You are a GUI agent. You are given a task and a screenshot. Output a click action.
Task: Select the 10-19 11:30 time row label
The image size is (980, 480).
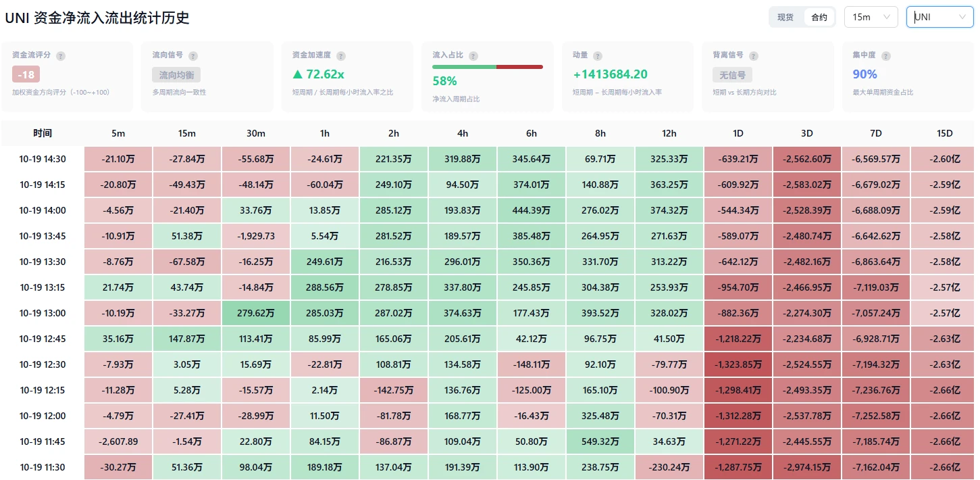tap(43, 467)
